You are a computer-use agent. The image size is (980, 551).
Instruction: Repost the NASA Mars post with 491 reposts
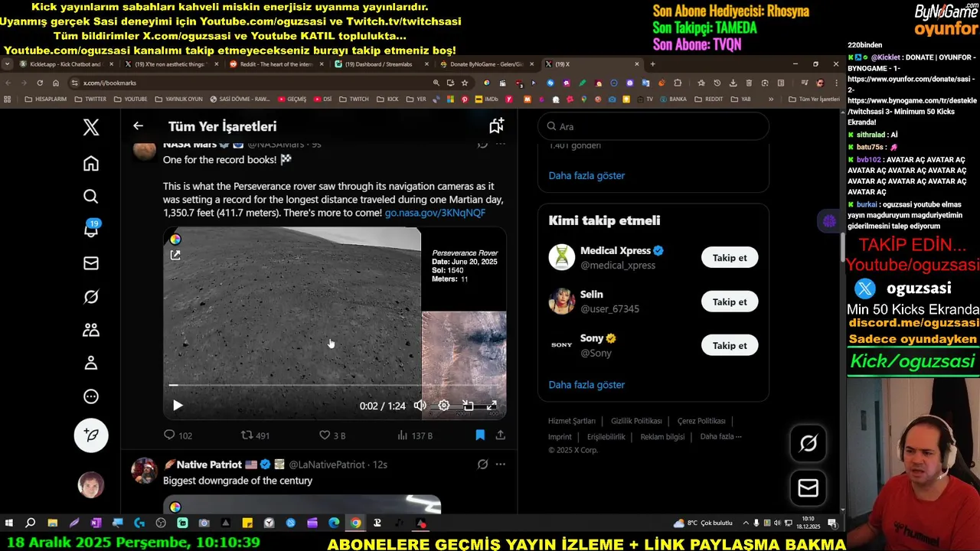[255, 435]
